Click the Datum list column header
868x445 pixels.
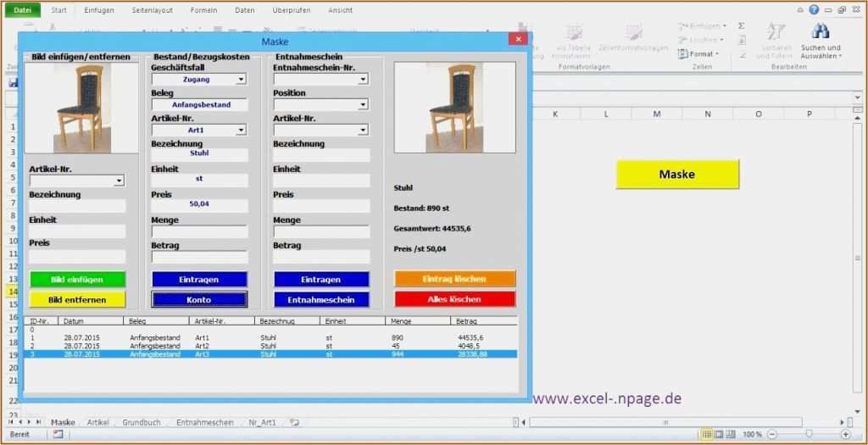90,321
